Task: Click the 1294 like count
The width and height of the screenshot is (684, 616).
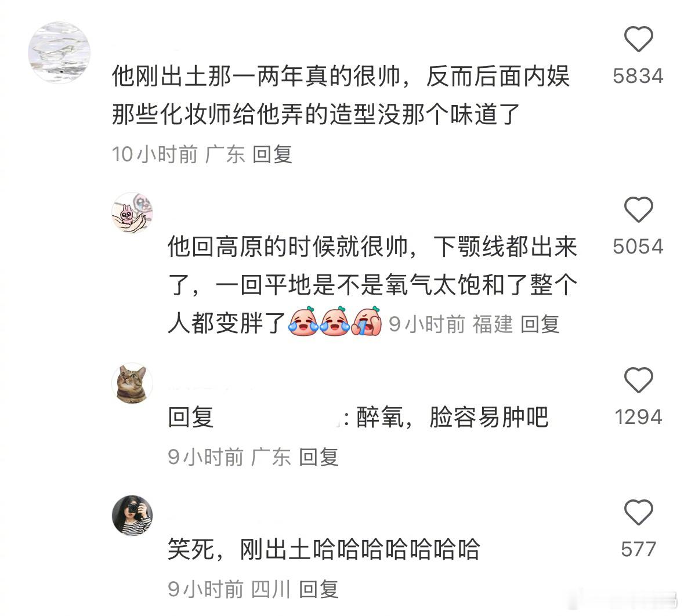Action: pyautogui.click(x=638, y=416)
